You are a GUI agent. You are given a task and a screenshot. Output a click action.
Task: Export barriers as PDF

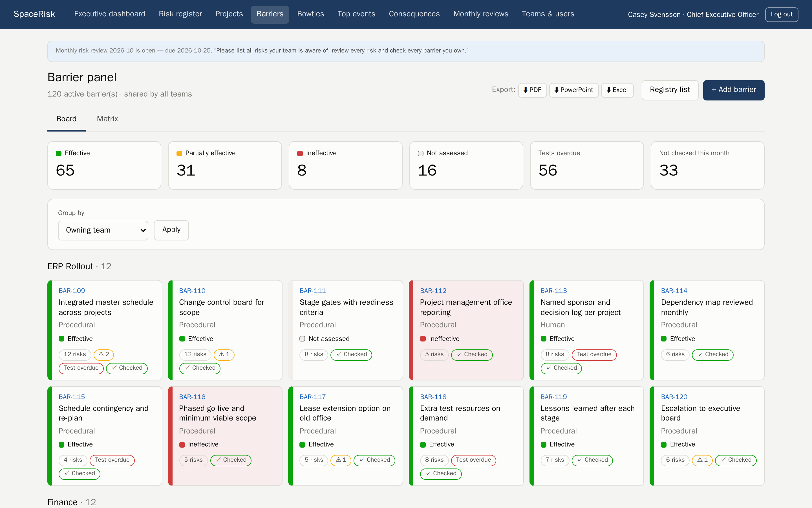tap(532, 90)
